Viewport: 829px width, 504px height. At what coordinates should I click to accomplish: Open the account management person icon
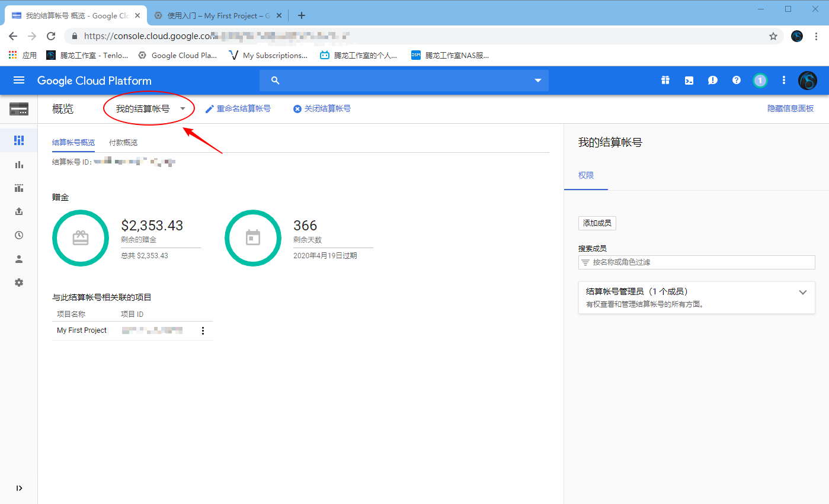19,259
